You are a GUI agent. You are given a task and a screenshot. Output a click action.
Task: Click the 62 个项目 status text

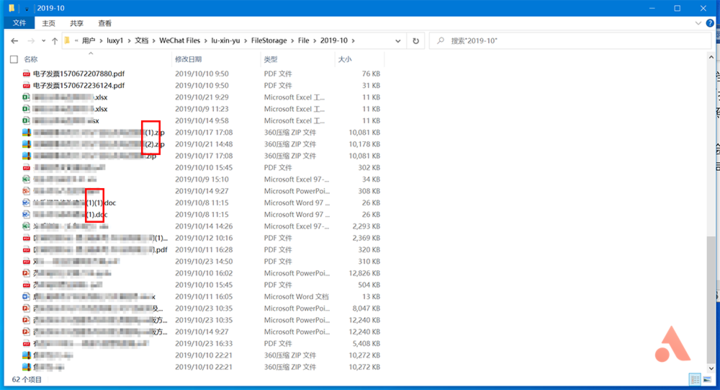click(x=27, y=379)
